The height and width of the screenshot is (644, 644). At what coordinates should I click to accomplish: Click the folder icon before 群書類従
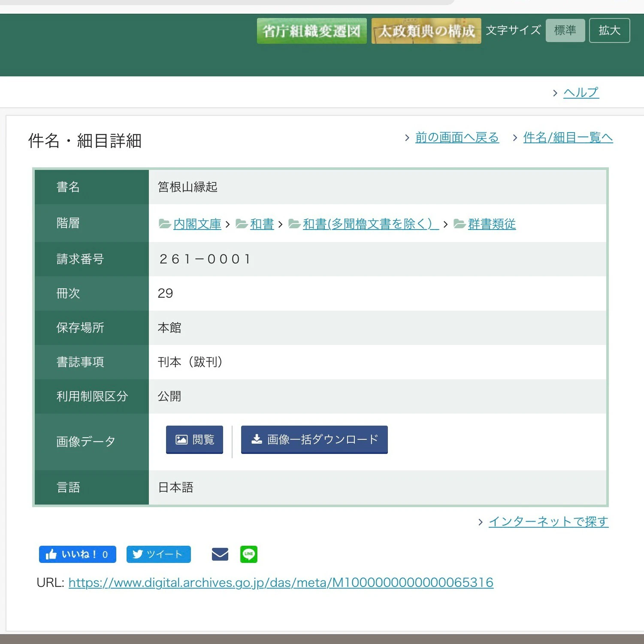(460, 224)
